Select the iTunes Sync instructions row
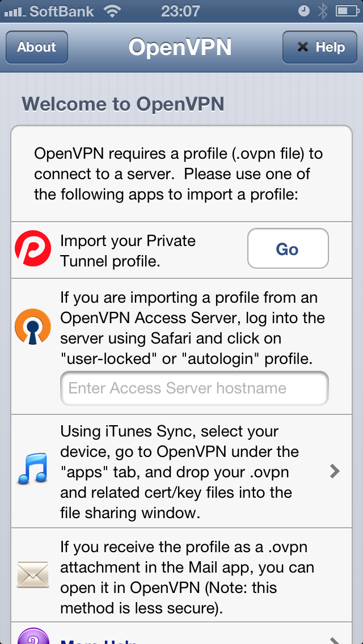363x644 pixels. [181, 471]
